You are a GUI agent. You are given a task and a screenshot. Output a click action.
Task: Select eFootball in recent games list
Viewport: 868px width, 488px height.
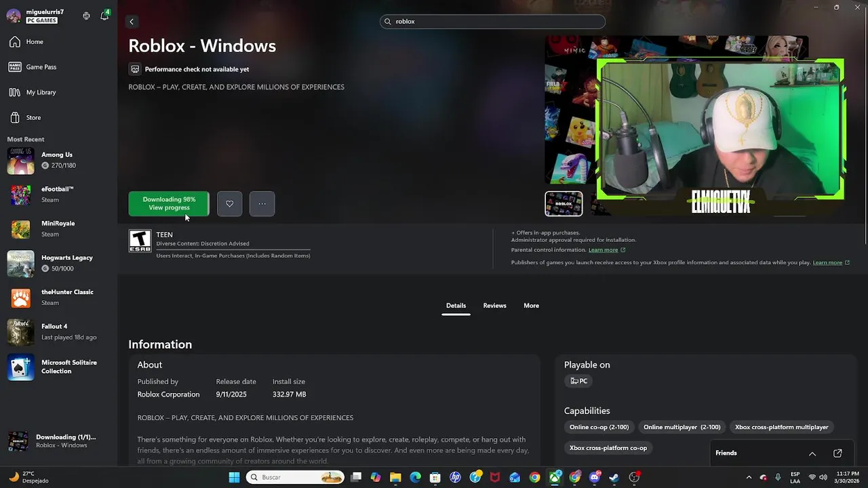pos(58,195)
